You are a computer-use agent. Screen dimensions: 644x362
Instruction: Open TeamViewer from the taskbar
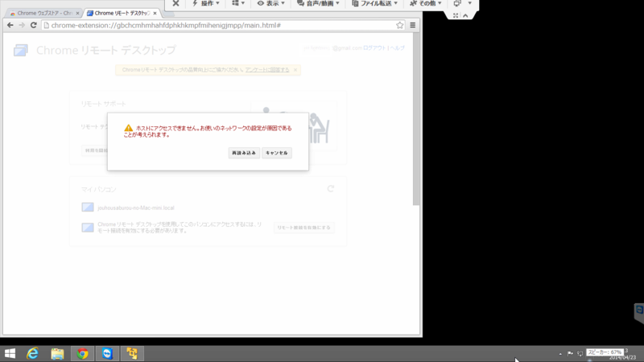(107, 353)
